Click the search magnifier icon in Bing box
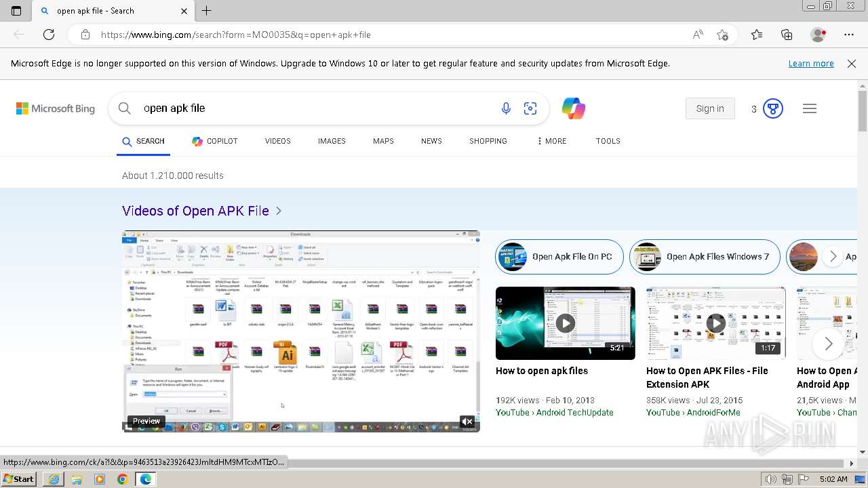Screen dimensions: 868x488 [x=124, y=108]
